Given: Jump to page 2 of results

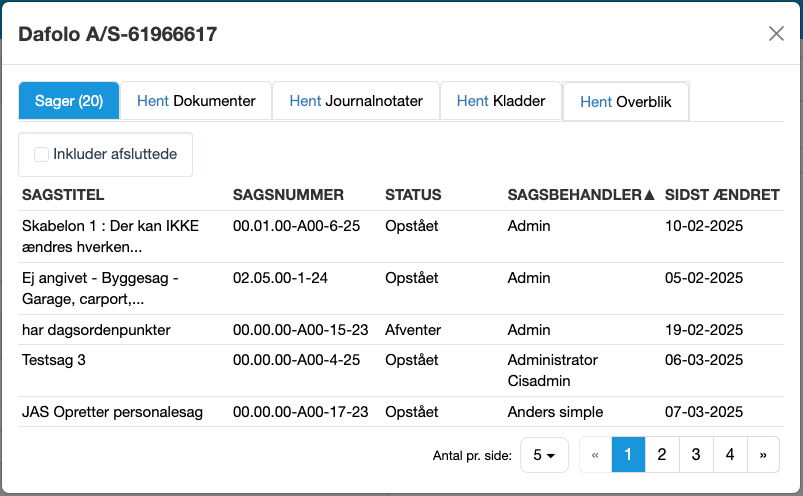Looking at the screenshot, I should tap(662, 455).
